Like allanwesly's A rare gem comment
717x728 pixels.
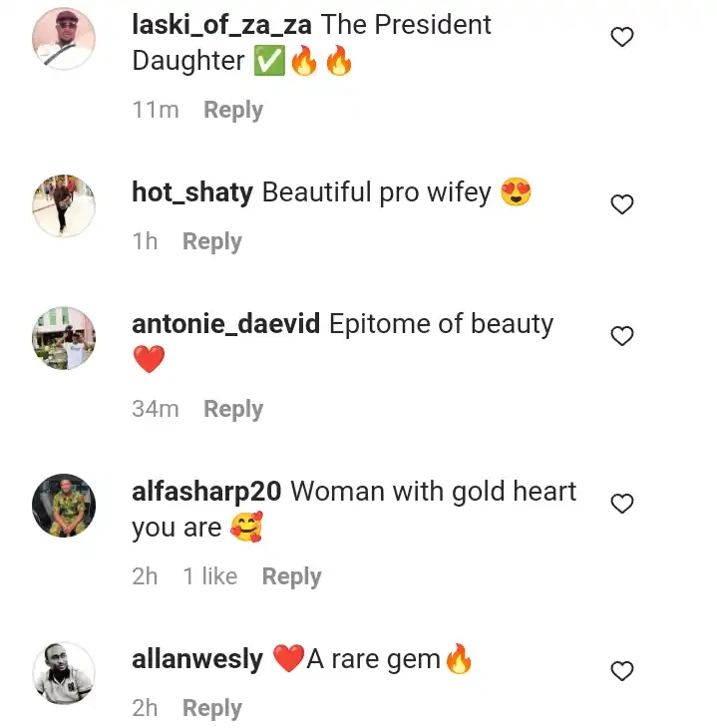[x=622, y=671]
